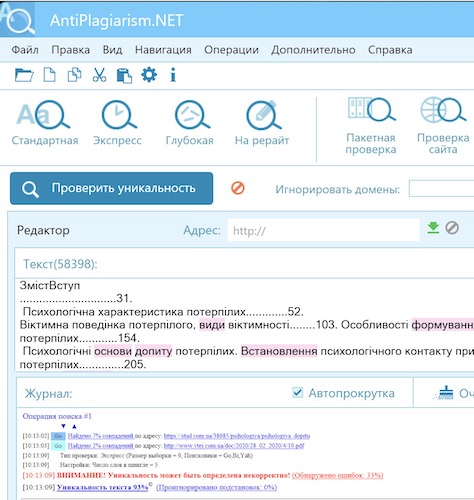Click Проигнорировано подстановок: 0% link
This screenshot has width=474, height=500.
coord(216,487)
